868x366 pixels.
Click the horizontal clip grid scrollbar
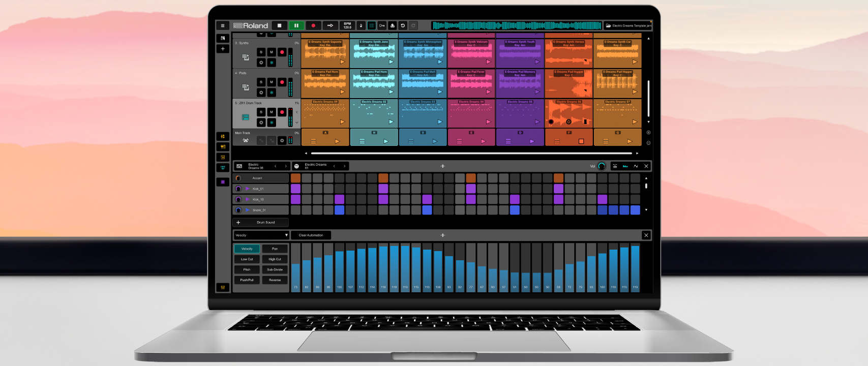pos(471,153)
